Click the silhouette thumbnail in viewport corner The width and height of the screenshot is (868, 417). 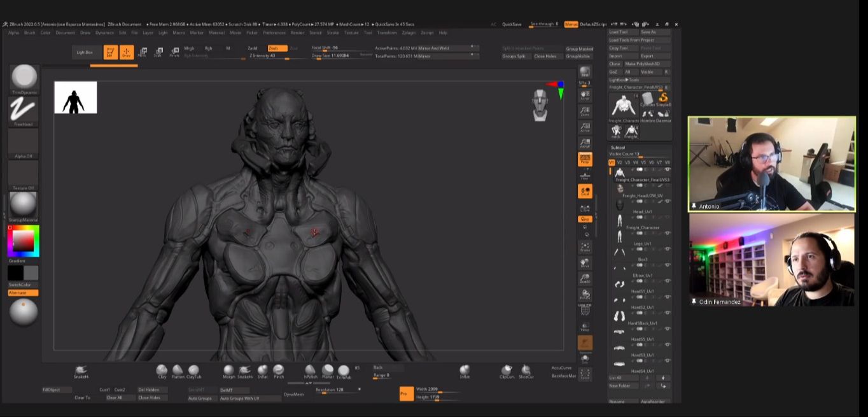(x=76, y=97)
